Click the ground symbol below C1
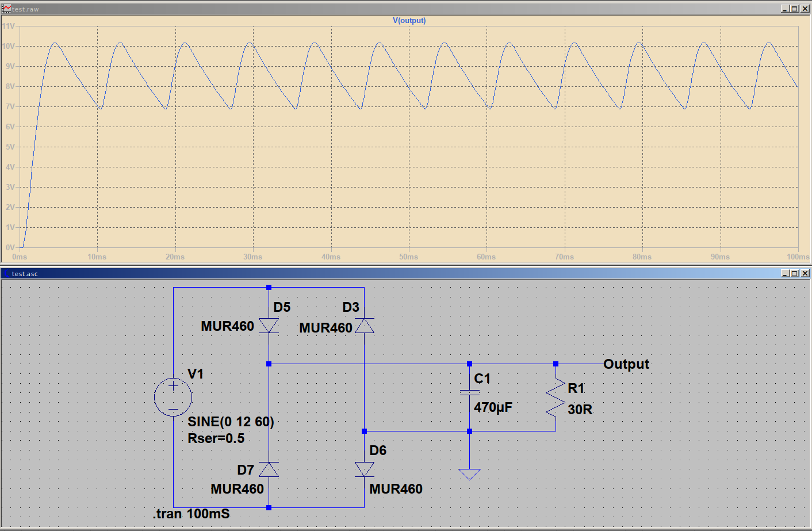 pos(469,474)
